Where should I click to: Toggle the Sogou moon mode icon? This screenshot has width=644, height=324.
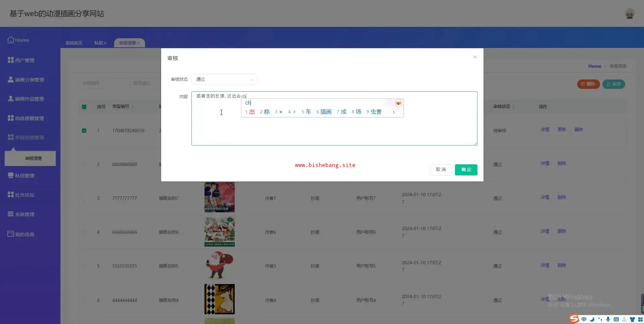[592, 319]
